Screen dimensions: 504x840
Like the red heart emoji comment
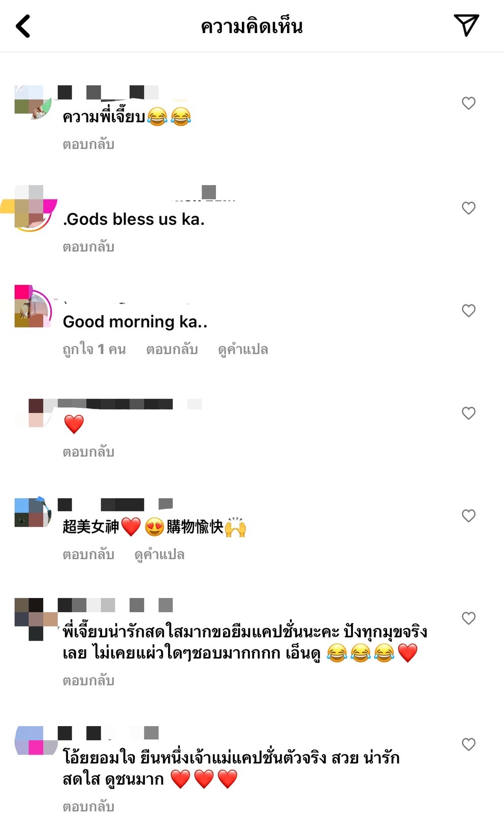(468, 413)
